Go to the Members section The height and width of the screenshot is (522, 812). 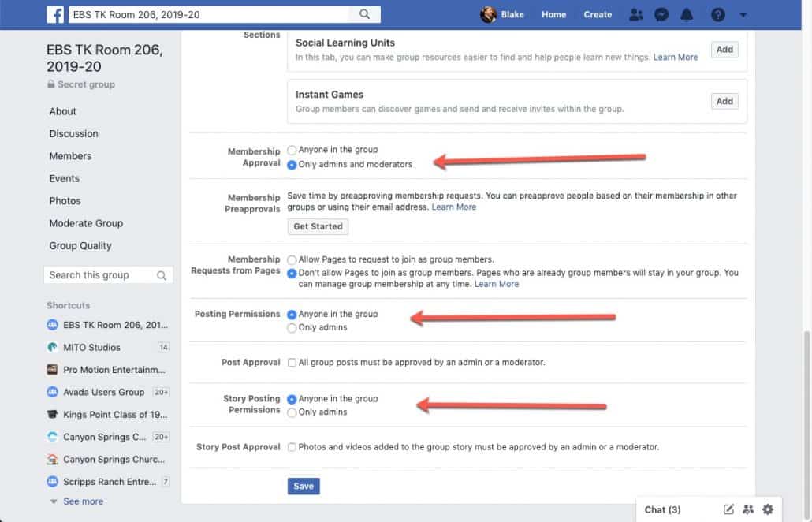click(x=70, y=155)
